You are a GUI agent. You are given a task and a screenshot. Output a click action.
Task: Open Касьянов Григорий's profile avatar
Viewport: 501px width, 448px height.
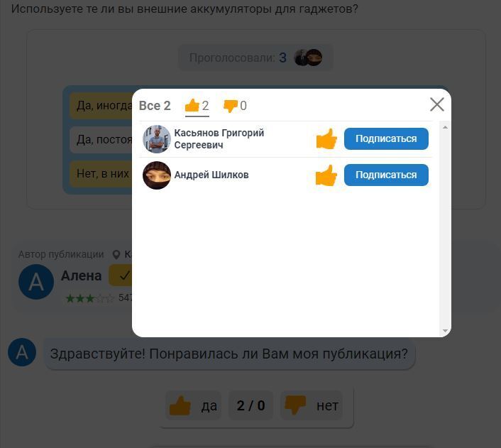tap(157, 139)
